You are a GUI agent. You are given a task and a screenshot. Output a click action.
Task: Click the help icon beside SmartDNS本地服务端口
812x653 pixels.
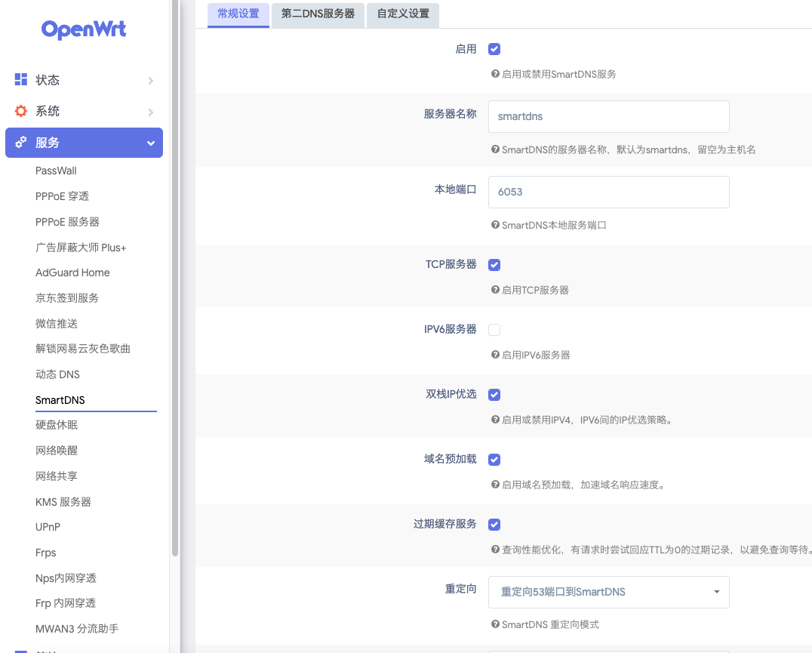[495, 225]
